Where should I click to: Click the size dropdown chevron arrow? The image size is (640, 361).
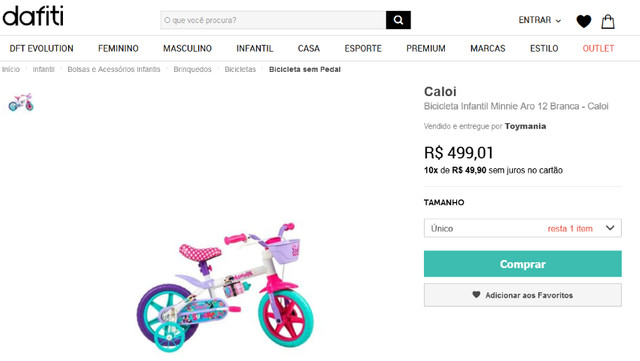(x=610, y=228)
